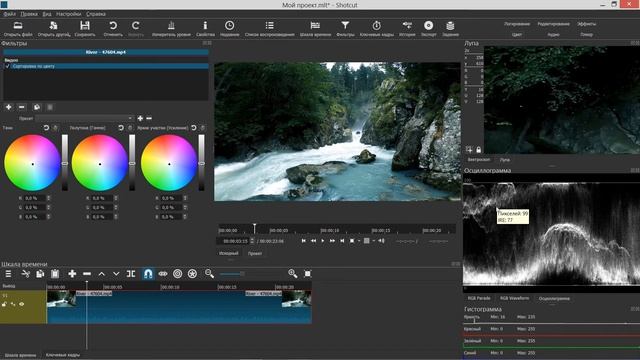Viewport: 640px width, 360px height.
Task: Split at playhead icon in timeline
Action: (131, 274)
